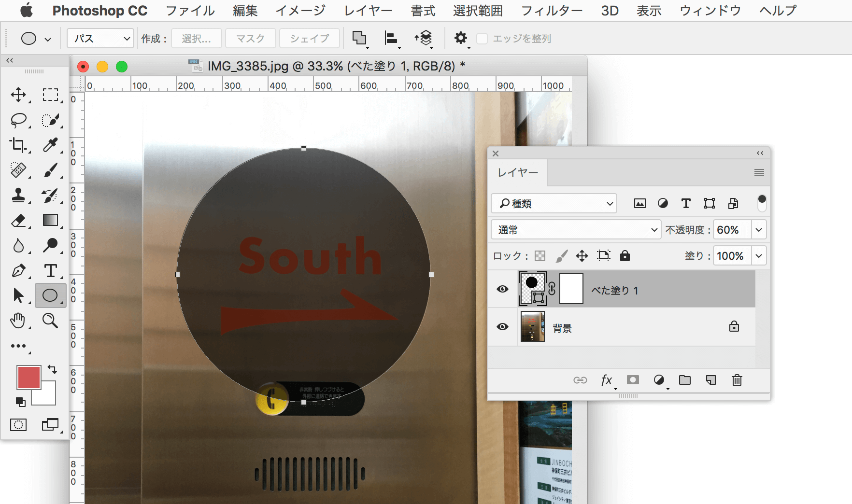852x504 pixels.
Task: Lock image pixels with brush icon
Action: point(561,256)
